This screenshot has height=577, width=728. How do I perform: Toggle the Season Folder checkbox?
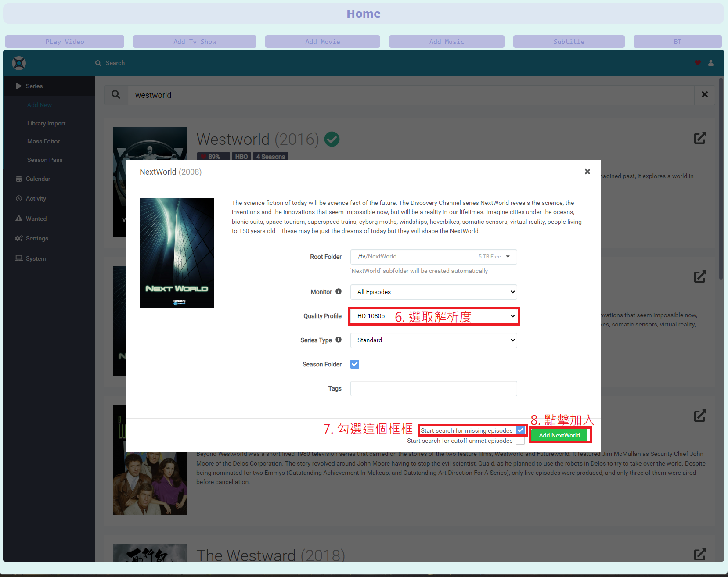click(x=355, y=364)
